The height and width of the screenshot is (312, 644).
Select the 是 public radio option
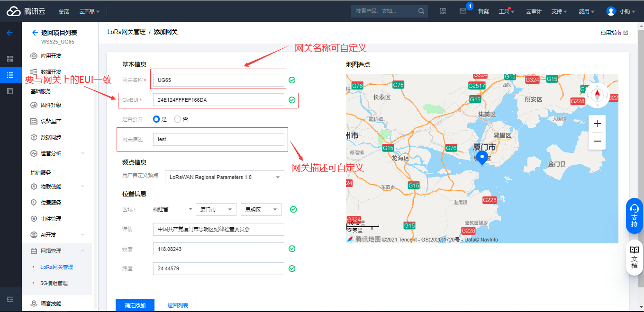click(156, 119)
